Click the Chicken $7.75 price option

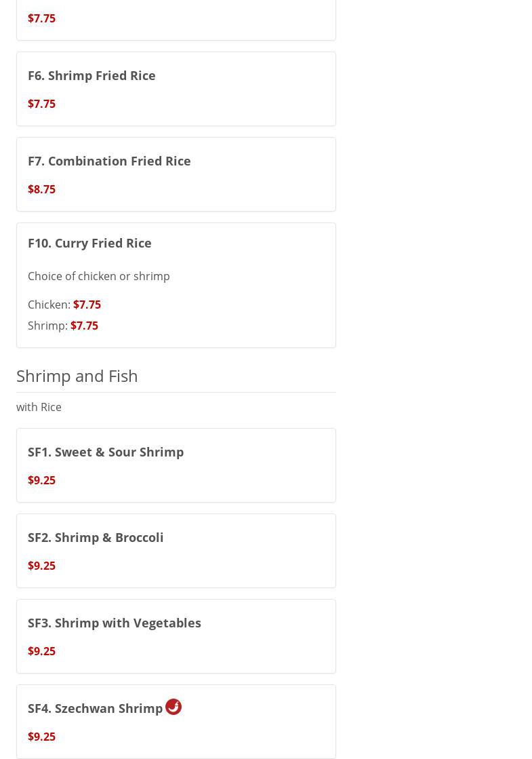tap(87, 305)
